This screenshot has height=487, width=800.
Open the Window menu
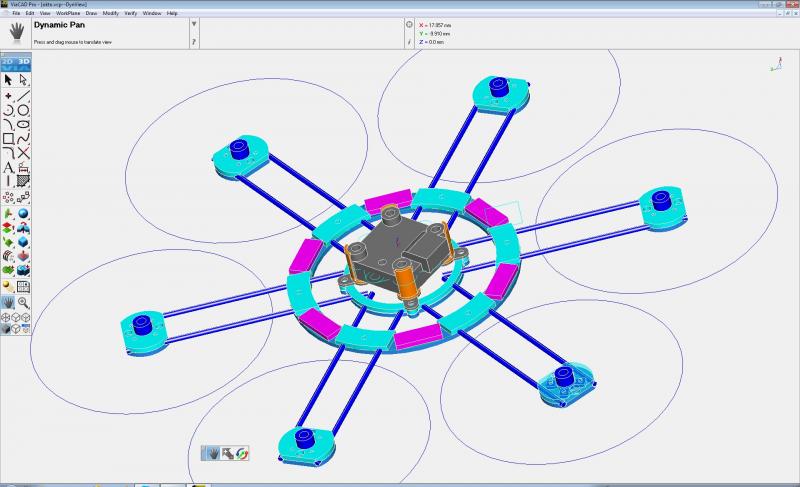(x=152, y=13)
